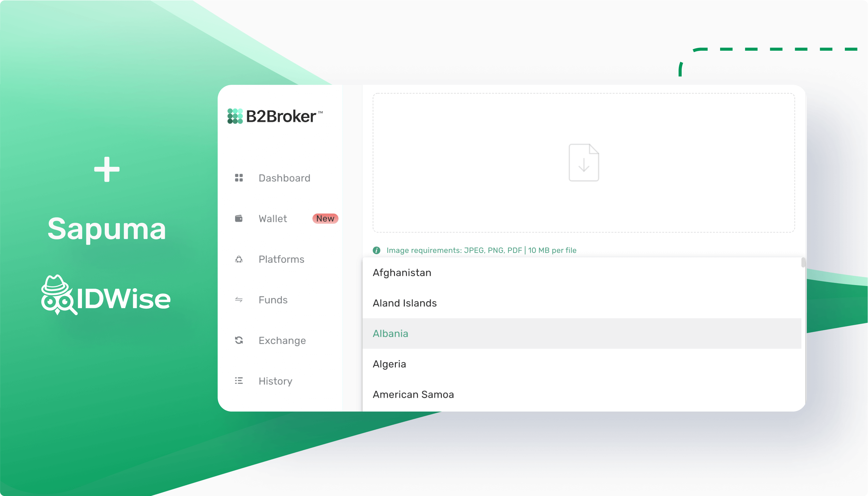Click the Platforms icon in sidebar
Viewport: 868px width, 496px height.
pyautogui.click(x=239, y=259)
